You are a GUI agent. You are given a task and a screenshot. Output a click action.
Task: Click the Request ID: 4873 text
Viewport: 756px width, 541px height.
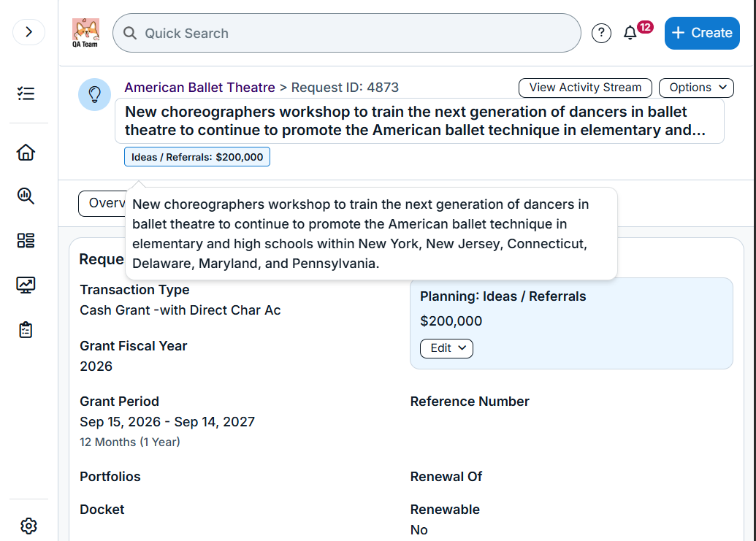click(x=345, y=87)
